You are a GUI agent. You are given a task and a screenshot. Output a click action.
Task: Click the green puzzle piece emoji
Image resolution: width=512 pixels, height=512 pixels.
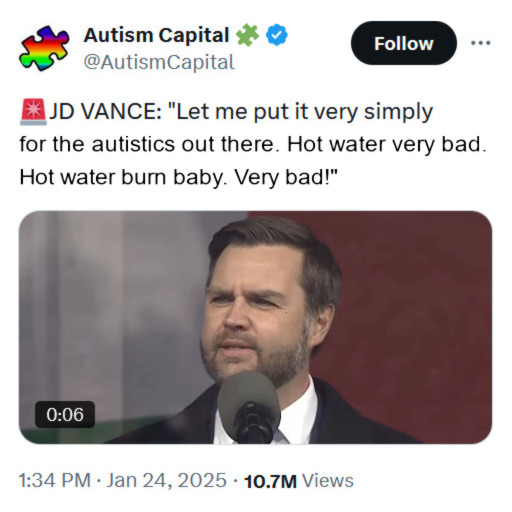(247, 35)
